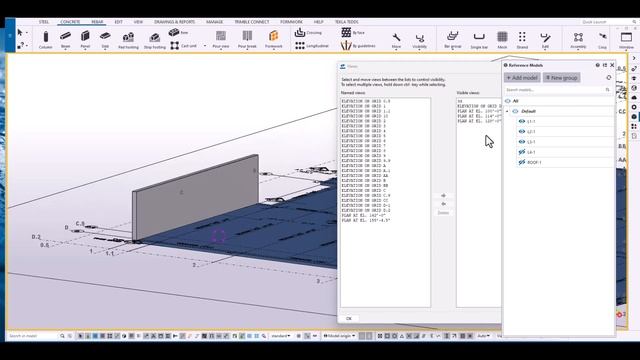Switch to the REBAR ribbon tab

tap(97, 22)
